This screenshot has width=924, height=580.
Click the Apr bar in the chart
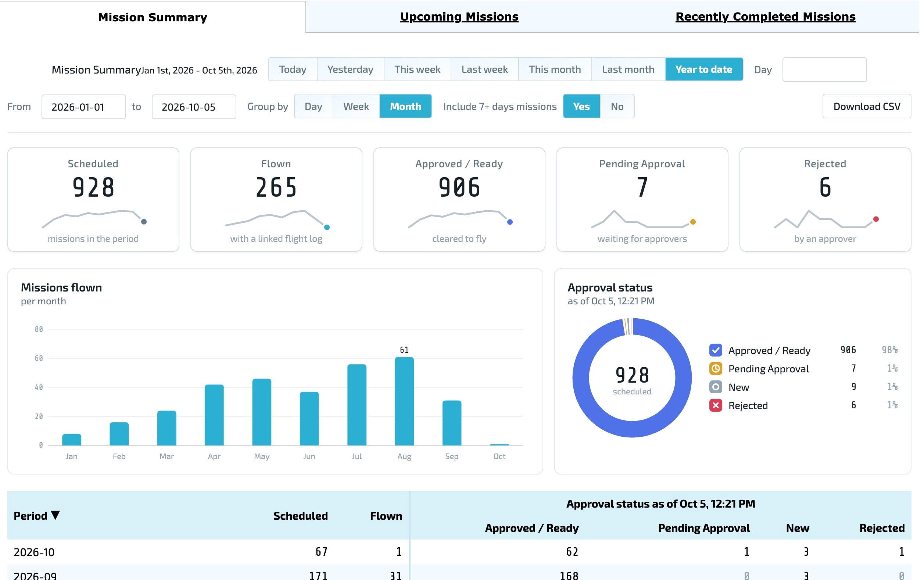pos(214,415)
